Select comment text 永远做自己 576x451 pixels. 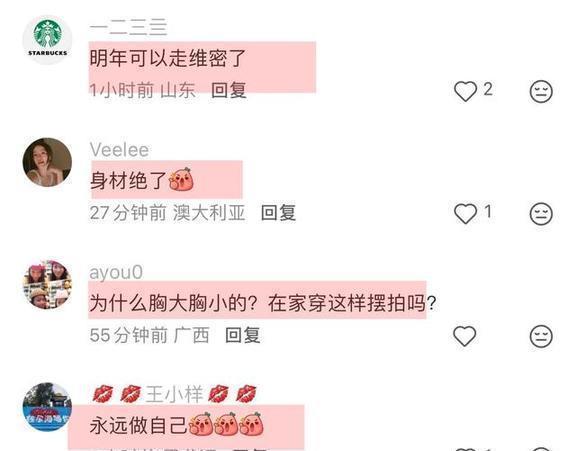pos(138,426)
